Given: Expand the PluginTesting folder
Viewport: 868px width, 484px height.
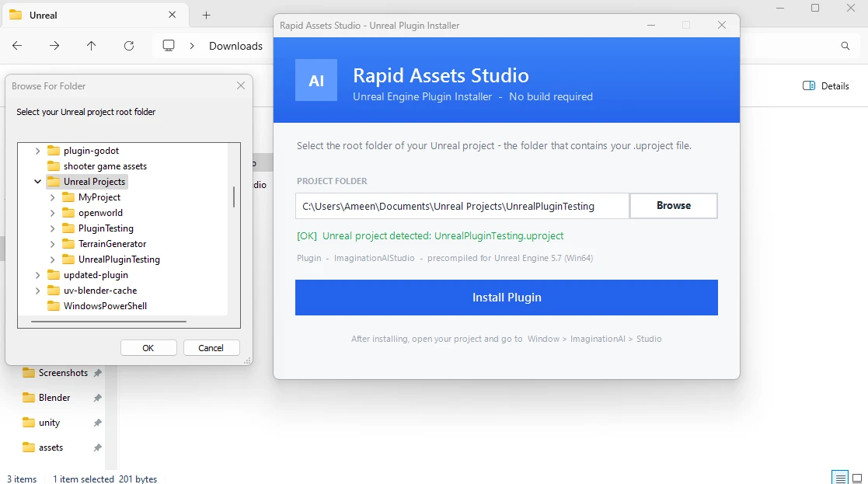Looking at the screenshot, I should pyautogui.click(x=53, y=228).
